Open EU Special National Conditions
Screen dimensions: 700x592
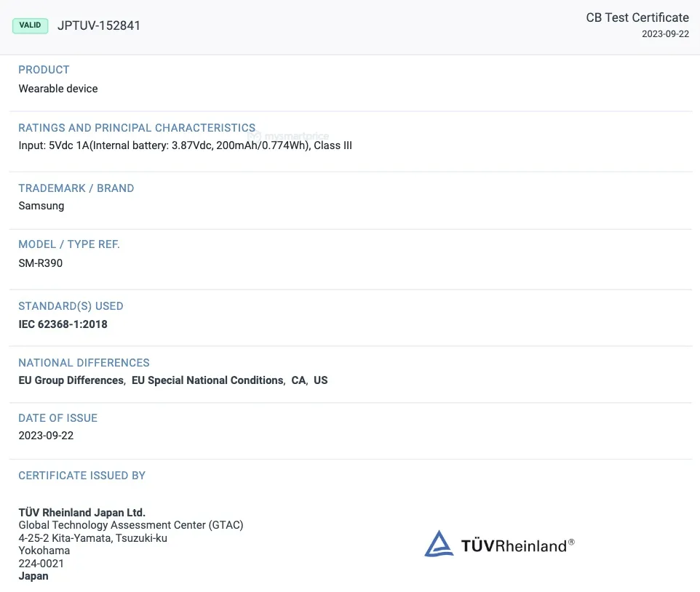pyautogui.click(x=207, y=380)
